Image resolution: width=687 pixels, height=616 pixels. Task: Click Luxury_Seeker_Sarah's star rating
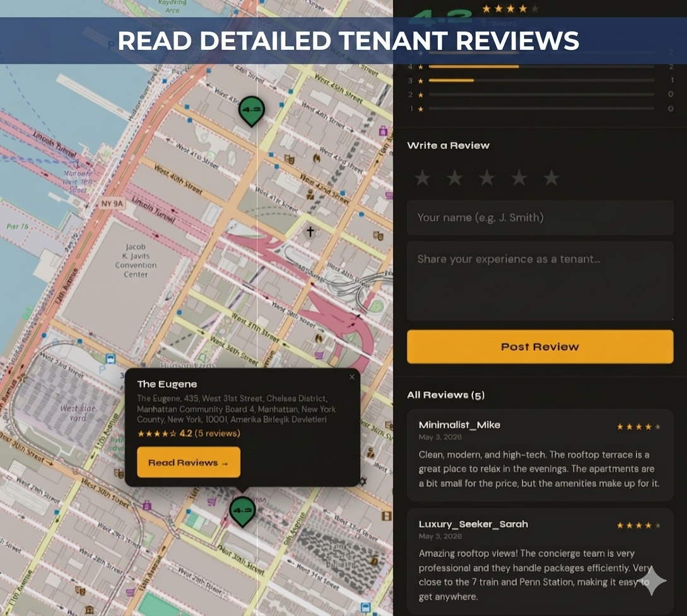click(638, 525)
